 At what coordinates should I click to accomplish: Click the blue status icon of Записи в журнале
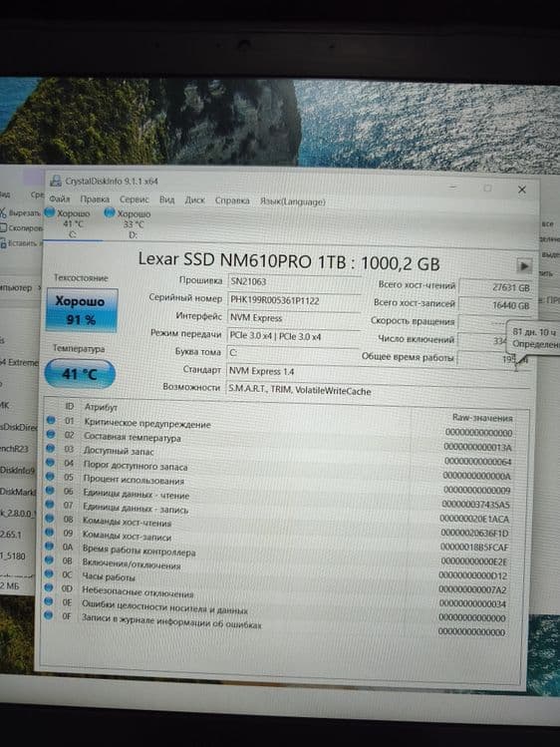(x=48, y=615)
